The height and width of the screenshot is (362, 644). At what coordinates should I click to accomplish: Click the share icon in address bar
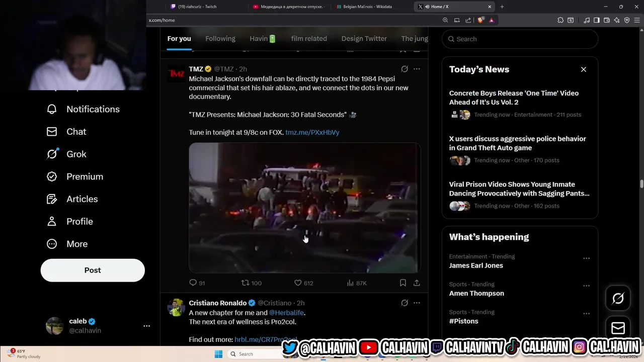pyautogui.click(x=468, y=20)
